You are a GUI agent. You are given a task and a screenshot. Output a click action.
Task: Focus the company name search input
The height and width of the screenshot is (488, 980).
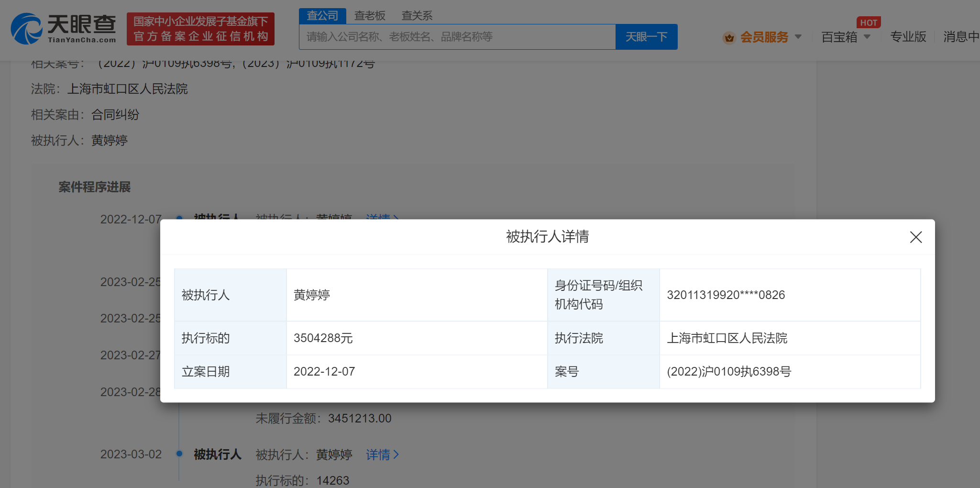pos(457,37)
